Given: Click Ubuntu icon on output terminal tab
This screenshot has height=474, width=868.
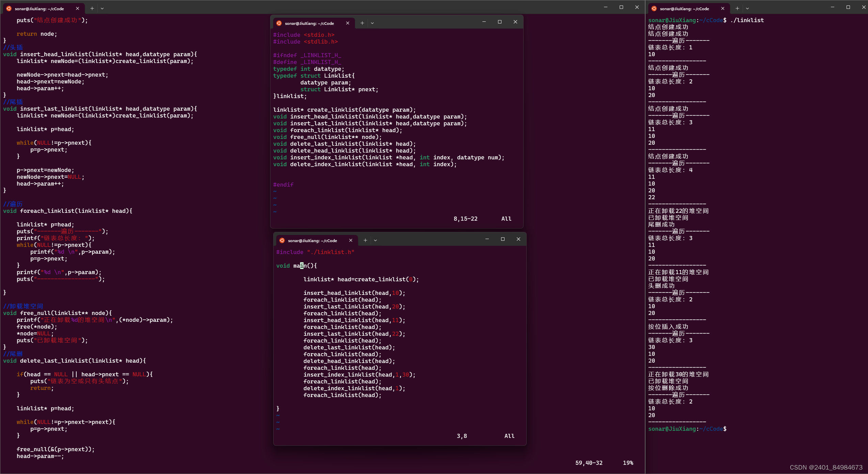Looking at the screenshot, I should tap(654, 9).
